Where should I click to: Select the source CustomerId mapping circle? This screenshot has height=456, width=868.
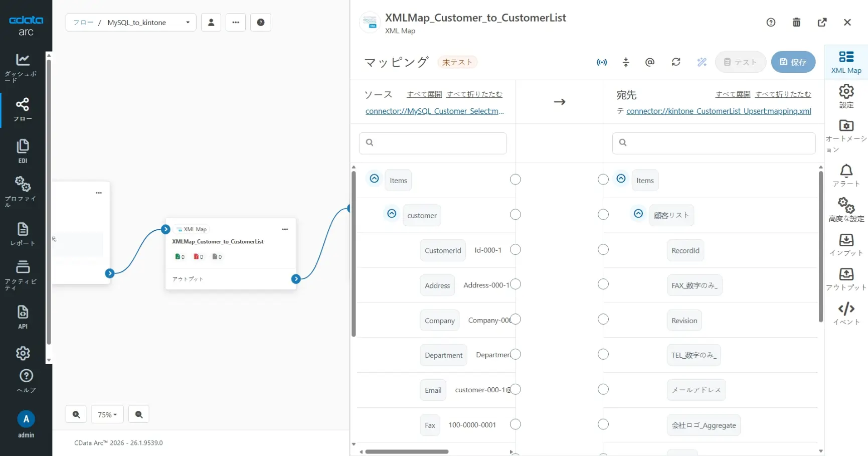[515, 250]
